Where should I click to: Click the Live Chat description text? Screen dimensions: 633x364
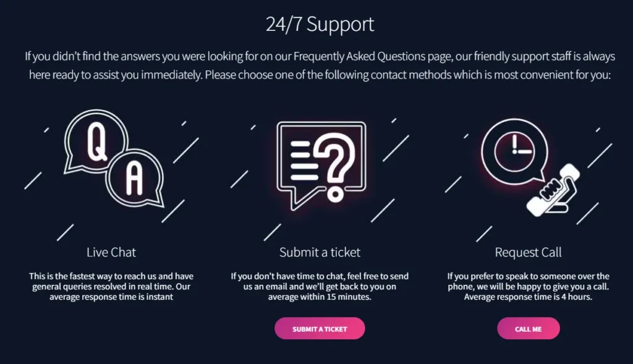111,286
